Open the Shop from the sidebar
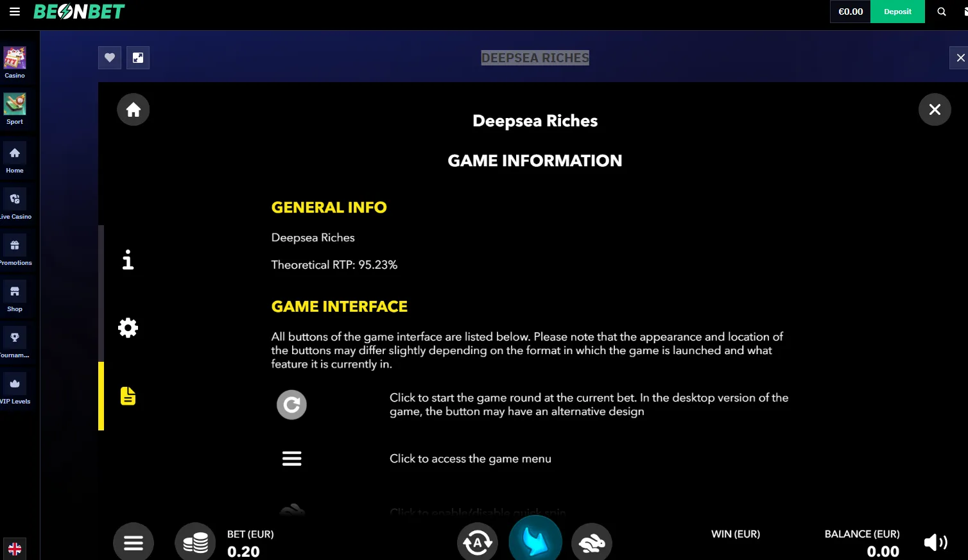Screen dimensions: 968x560 pos(15,296)
